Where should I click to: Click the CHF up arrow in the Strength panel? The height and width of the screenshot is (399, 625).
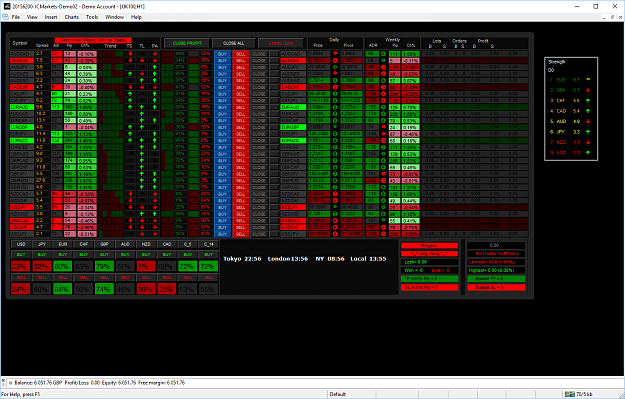pyautogui.click(x=588, y=100)
